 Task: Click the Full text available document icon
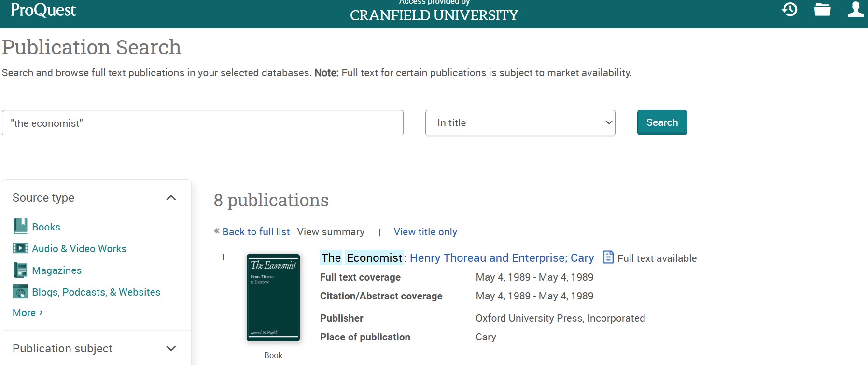point(608,257)
